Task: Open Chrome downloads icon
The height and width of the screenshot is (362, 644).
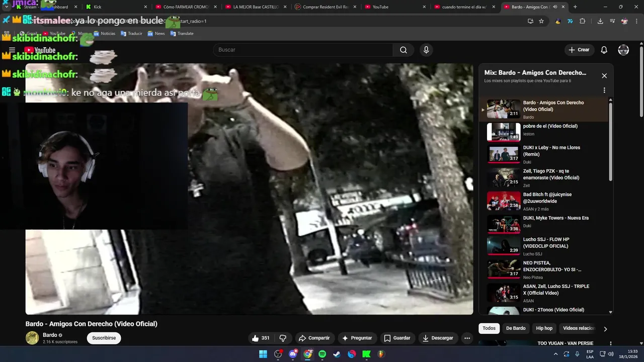Action: (600, 21)
